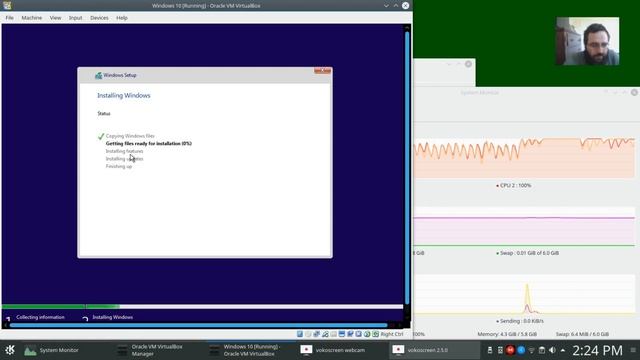Click the VM view horizontal scrollbar
The width and height of the screenshot is (640, 360).
point(199,325)
